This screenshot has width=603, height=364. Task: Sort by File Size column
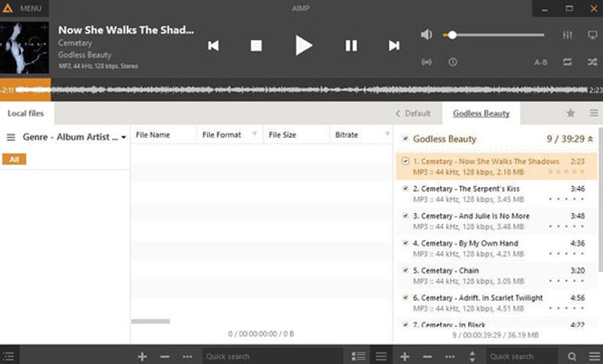coord(282,135)
